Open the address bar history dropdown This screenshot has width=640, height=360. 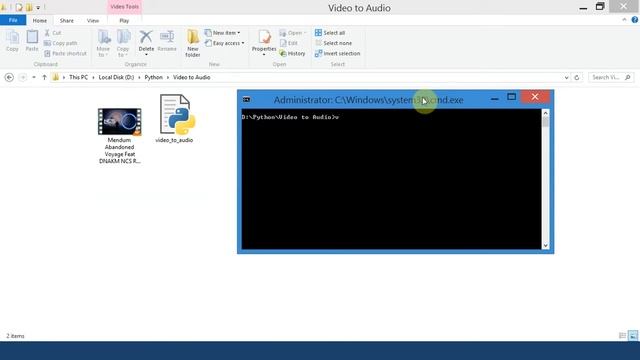click(x=567, y=77)
